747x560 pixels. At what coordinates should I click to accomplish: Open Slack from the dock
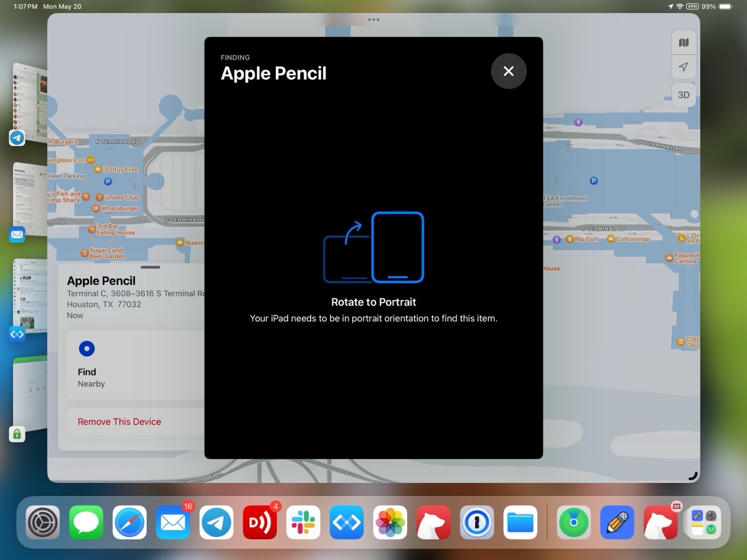pos(303,522)
